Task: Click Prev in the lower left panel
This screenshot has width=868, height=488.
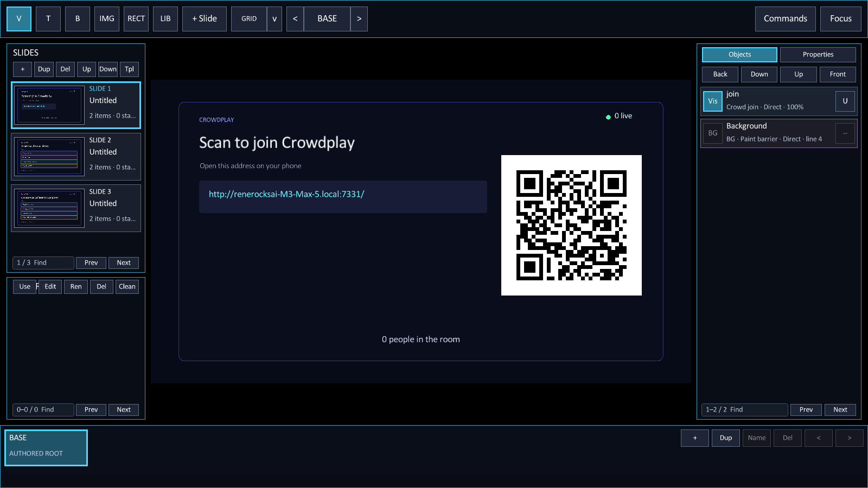Action: (91, 410)
